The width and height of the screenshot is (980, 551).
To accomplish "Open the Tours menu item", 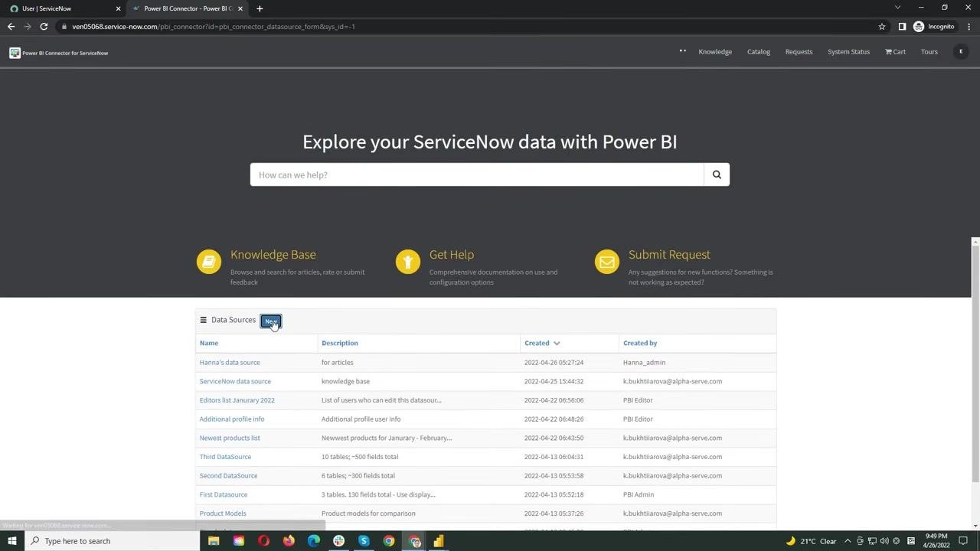I will coord(929,52).
